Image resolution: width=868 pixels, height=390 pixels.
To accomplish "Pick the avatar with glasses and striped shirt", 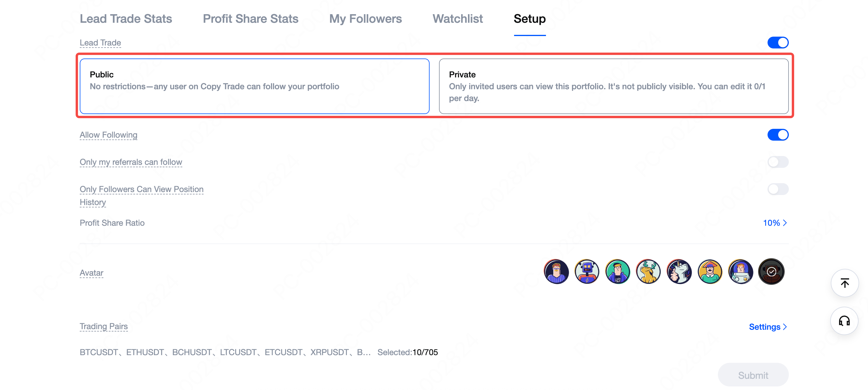I will (556, 272).
